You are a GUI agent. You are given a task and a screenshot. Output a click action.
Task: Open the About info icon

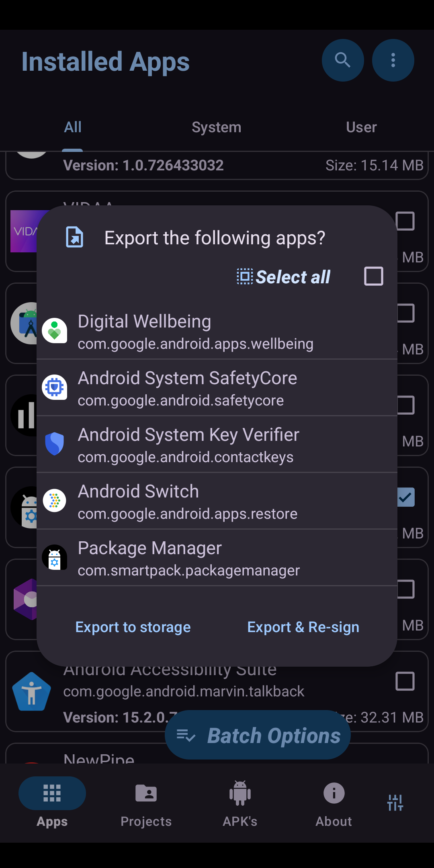[x=334, y=794]
